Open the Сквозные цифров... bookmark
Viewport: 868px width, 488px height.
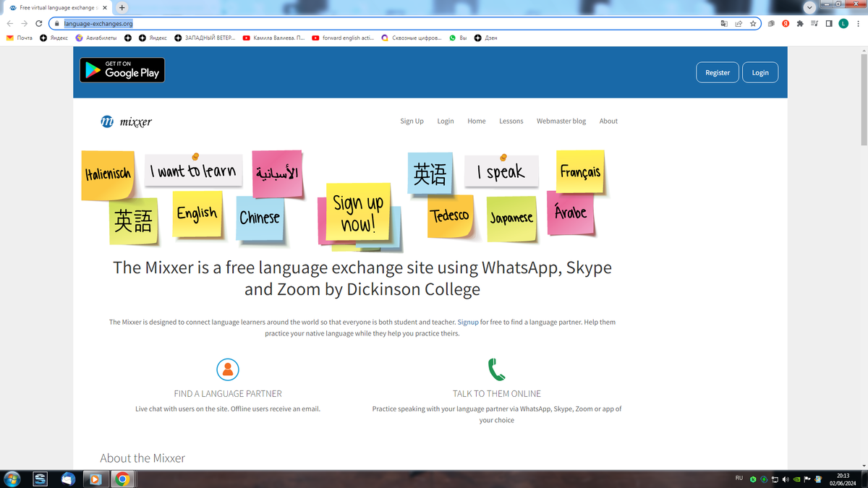[x=412, y=38]
